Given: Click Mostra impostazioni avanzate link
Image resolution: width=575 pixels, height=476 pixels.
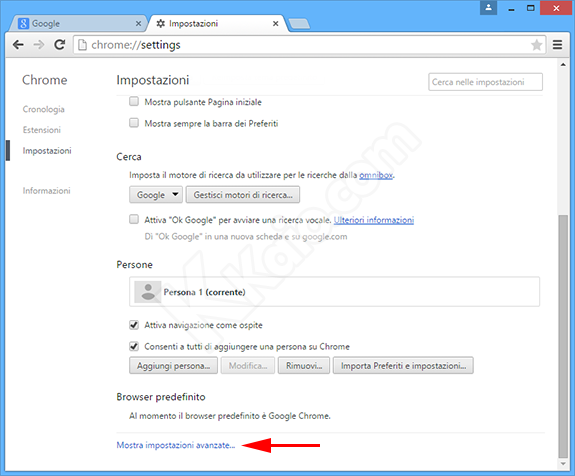Looking at the screenshot, I should pos(176,445).
